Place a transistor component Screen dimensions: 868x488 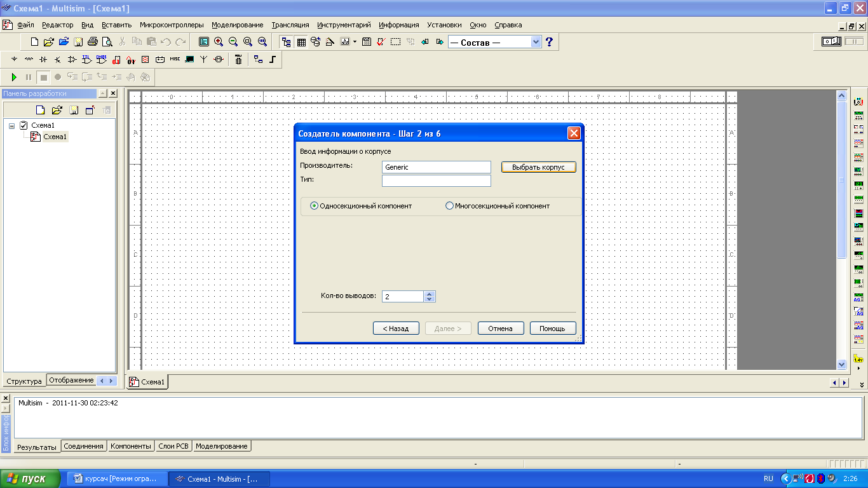58,60
